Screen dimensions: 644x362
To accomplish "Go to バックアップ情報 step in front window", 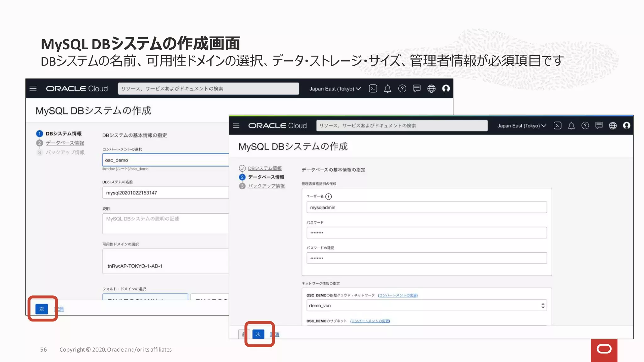I will point(262,186).
